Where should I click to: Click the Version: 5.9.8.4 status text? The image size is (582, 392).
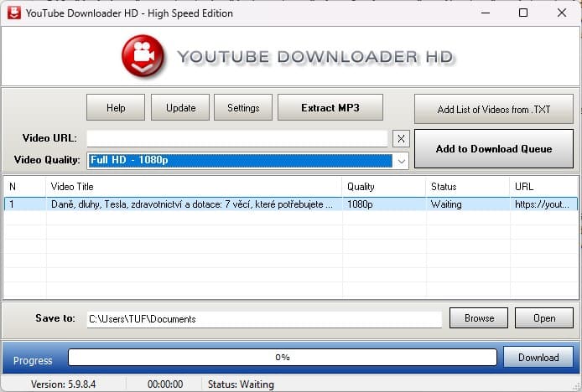coord(63,384)
